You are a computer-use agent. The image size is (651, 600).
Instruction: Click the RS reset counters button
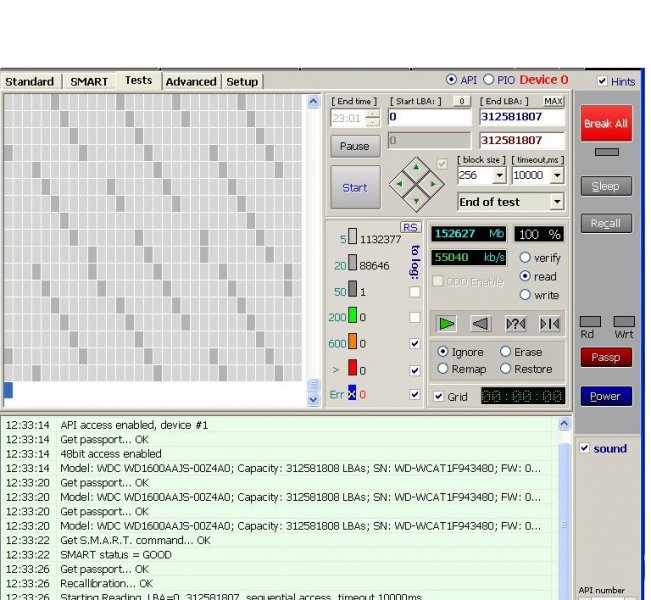pyautogui.click(x=409, y=227)
